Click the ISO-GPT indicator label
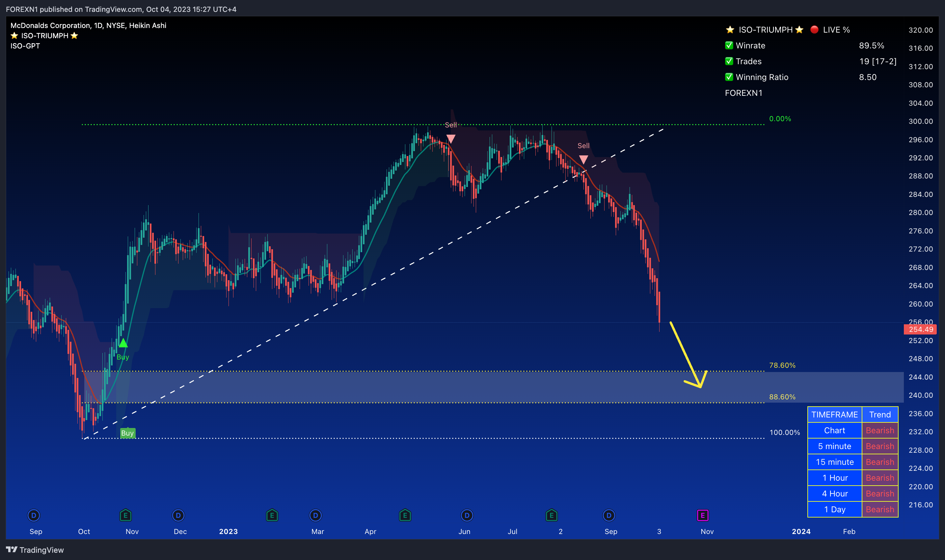Screen dimensions: 945x560 [25, 46]
